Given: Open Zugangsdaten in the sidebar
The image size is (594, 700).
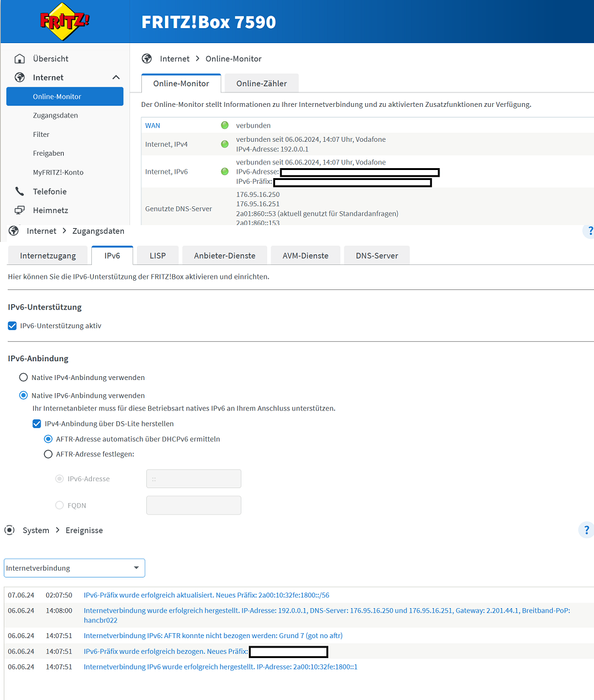Looking at the screenshot, I should click(56, 115).
